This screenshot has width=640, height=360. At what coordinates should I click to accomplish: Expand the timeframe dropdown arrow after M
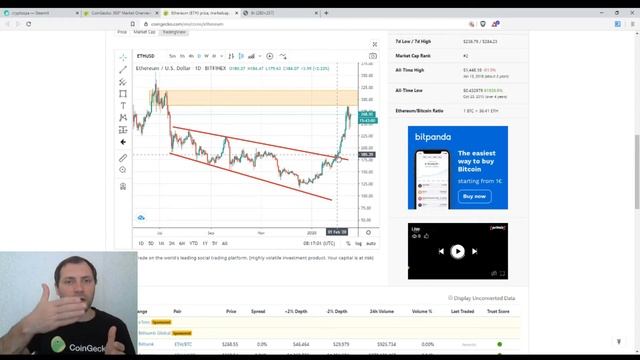[222, 56]
